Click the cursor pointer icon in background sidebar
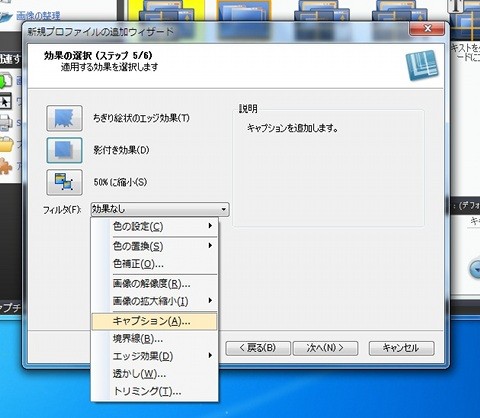480x418 pixels. [5, 101]
